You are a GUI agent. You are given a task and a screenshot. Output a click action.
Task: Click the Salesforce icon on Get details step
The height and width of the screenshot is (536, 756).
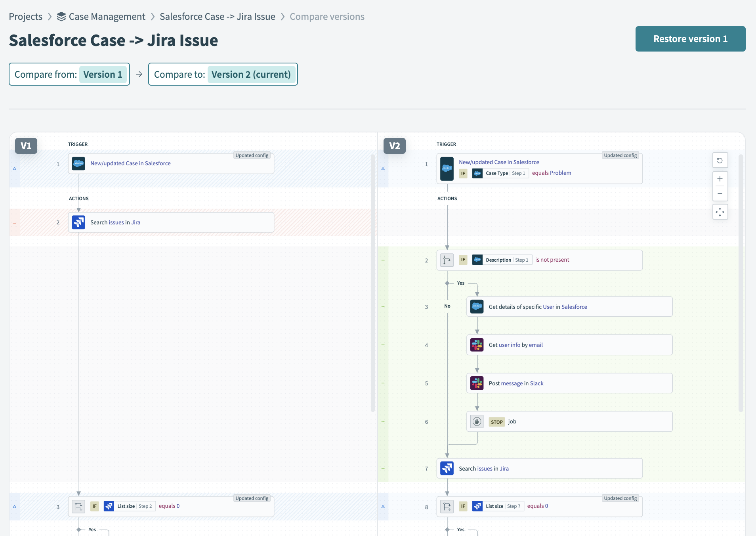click(x=477, y=307)
